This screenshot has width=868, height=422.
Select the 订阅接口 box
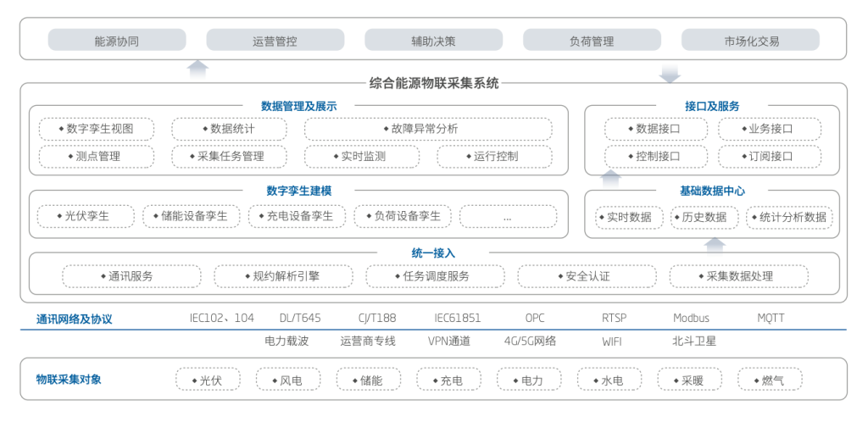tap(770, 157)
